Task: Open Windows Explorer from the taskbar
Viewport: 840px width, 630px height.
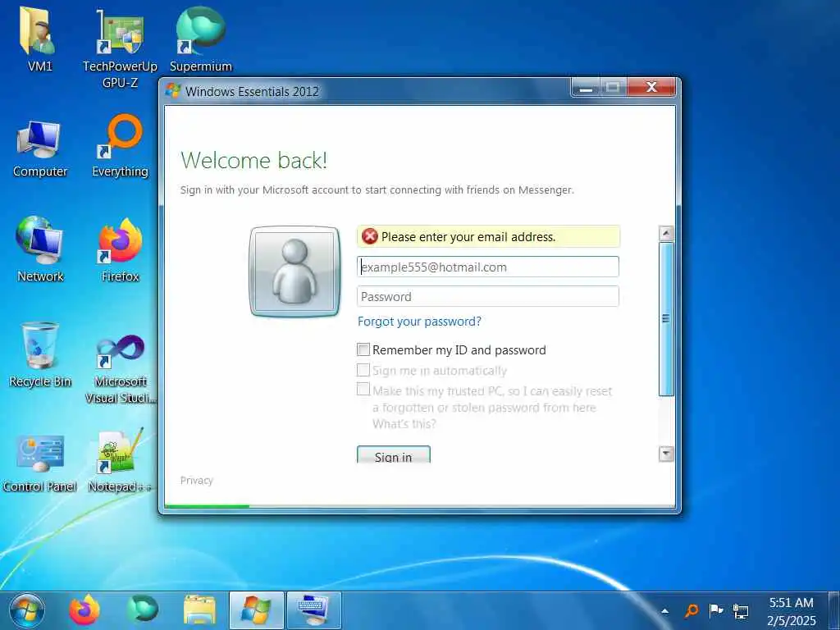Action: tap(200, 610)
